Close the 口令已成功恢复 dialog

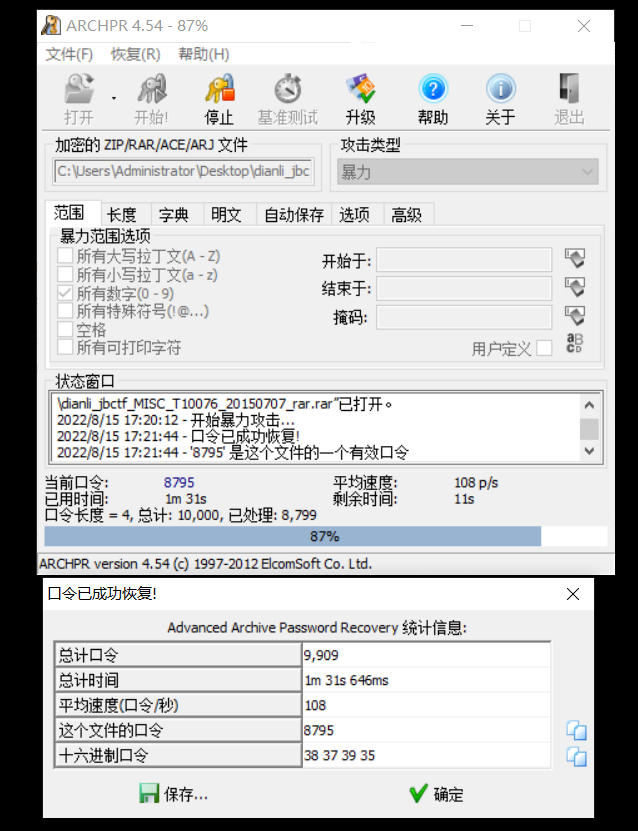[573, 594]
